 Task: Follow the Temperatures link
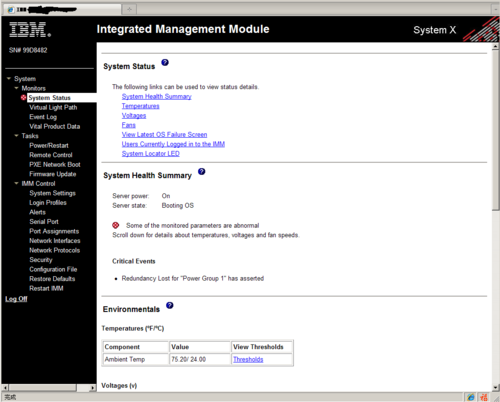[x=140, y=106]
